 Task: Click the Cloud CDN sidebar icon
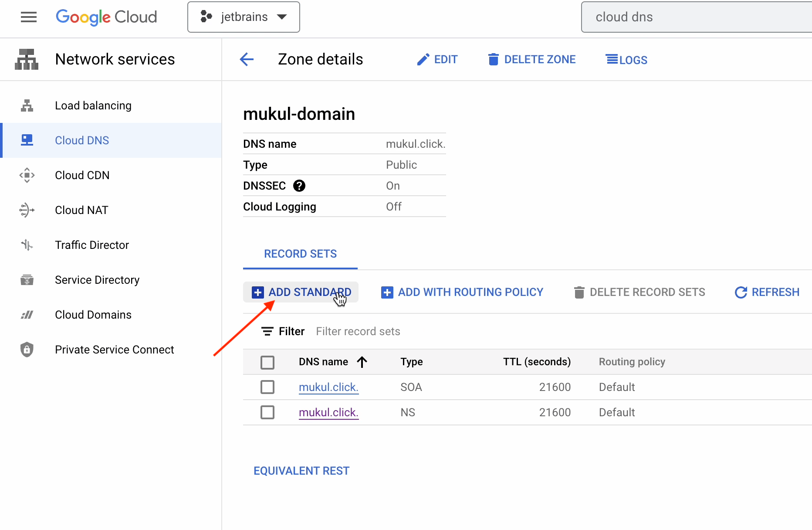(x=27, y=175)
